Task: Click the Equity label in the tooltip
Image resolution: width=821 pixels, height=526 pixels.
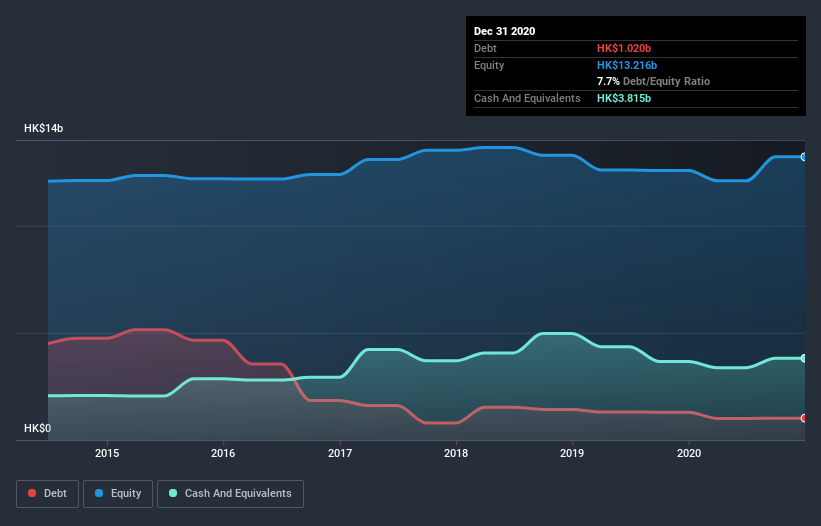Action: [x=489, y=65]
